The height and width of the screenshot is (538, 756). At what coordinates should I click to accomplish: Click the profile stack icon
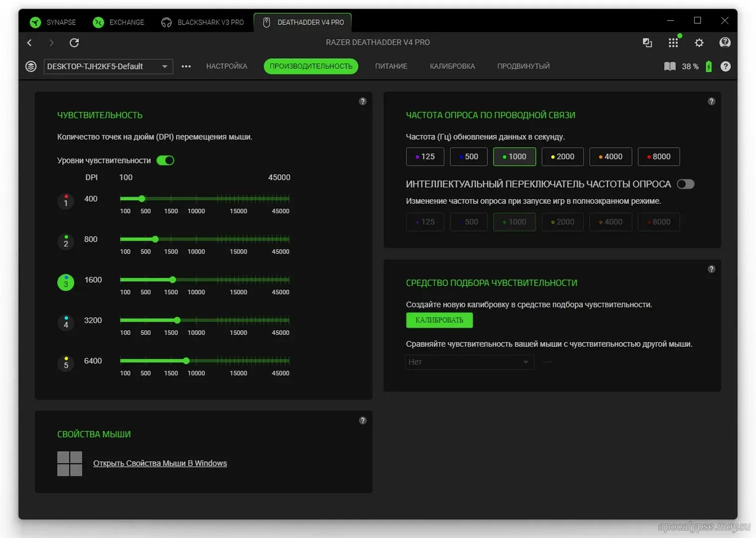click(31, 66)
